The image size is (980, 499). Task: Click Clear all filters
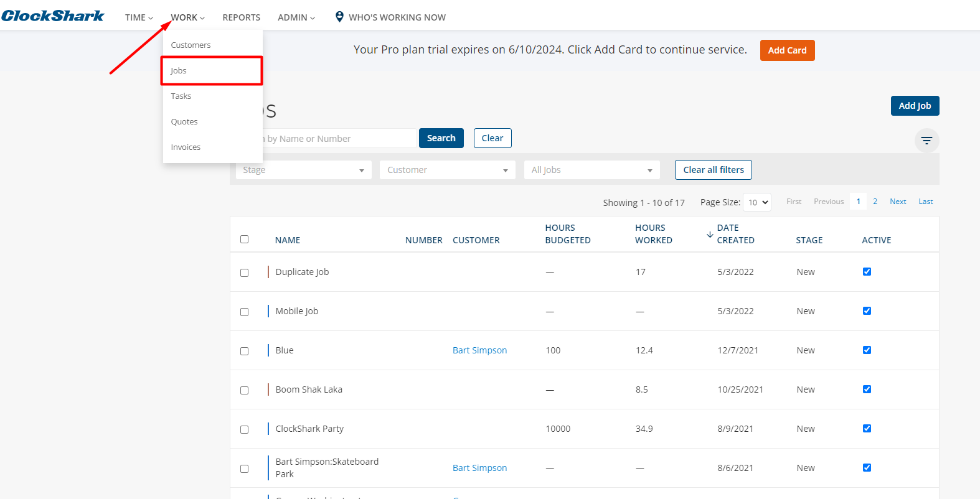click(x=714, y=170)
